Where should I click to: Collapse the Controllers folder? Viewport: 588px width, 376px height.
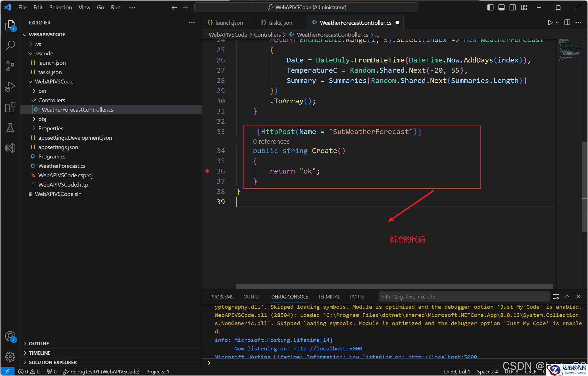[52, 100]
